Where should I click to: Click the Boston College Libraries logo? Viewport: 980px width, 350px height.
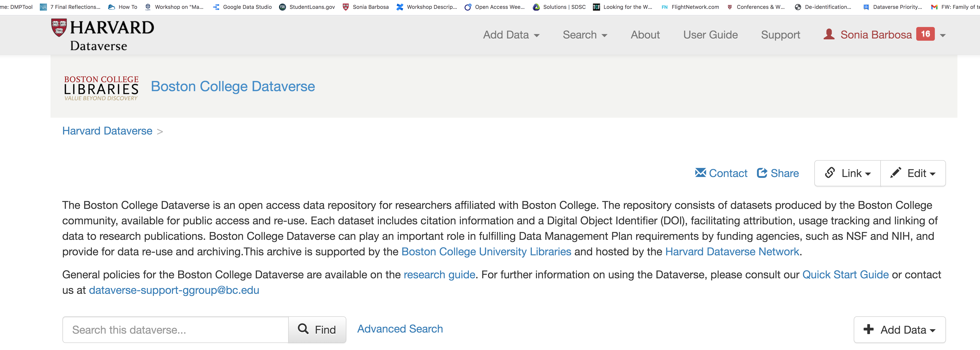pyautogui.click(x=101, y=88)
